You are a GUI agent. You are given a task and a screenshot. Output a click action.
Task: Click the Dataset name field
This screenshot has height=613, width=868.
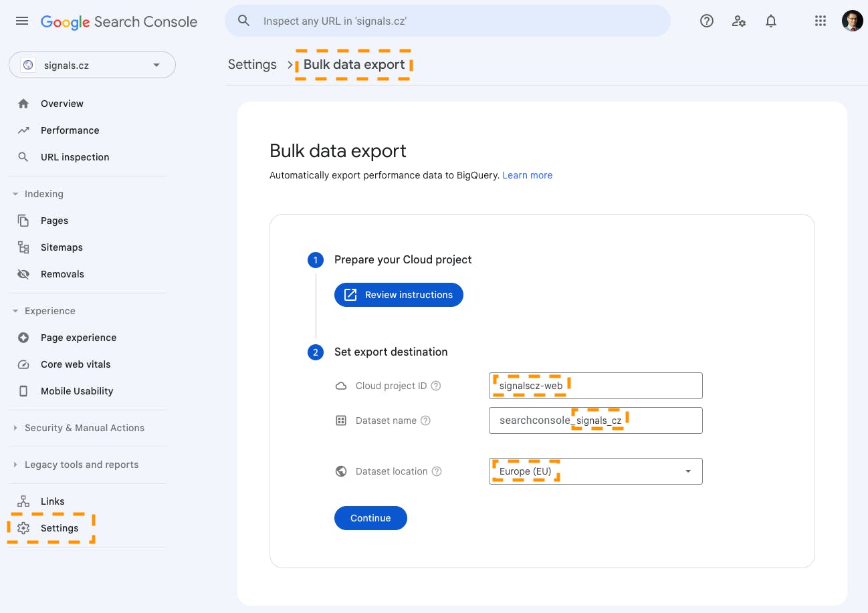(596, 420)
